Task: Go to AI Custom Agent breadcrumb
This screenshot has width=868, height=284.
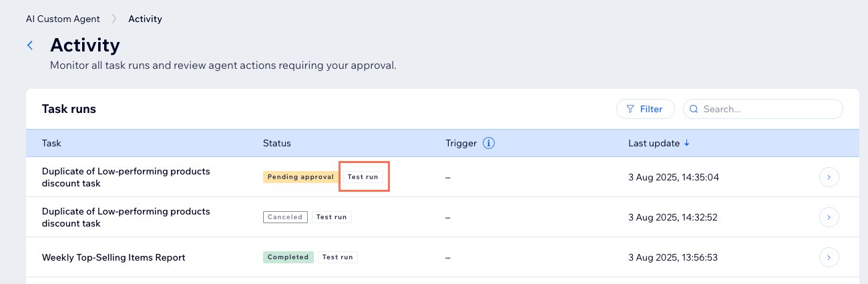Action: tap(63, 19)
